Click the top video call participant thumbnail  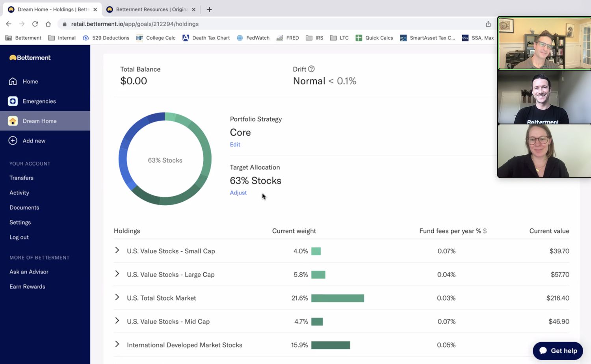point(545,43)
